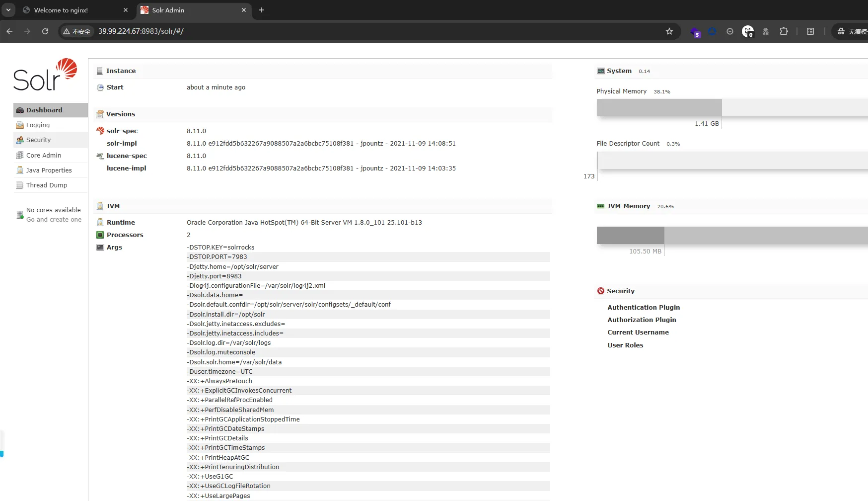This screenshot has width=868, height=501.
Task: Open the browser side panel icon
Action: (810, 31)
